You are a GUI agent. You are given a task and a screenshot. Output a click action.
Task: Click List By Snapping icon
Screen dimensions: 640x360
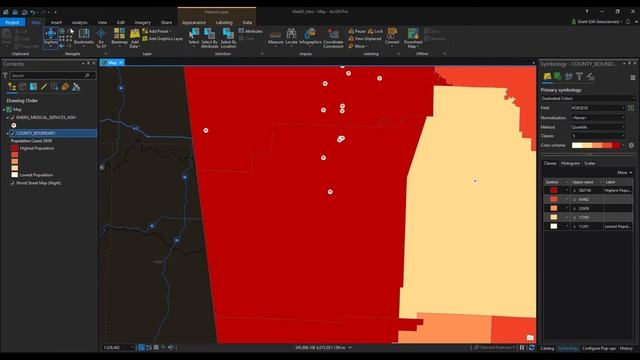coord(54,87)
